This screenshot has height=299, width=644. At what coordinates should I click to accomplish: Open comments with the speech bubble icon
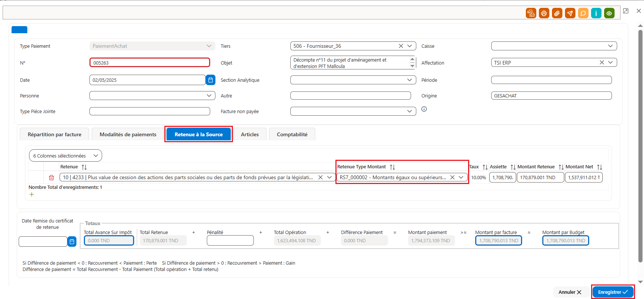(583, 13)
